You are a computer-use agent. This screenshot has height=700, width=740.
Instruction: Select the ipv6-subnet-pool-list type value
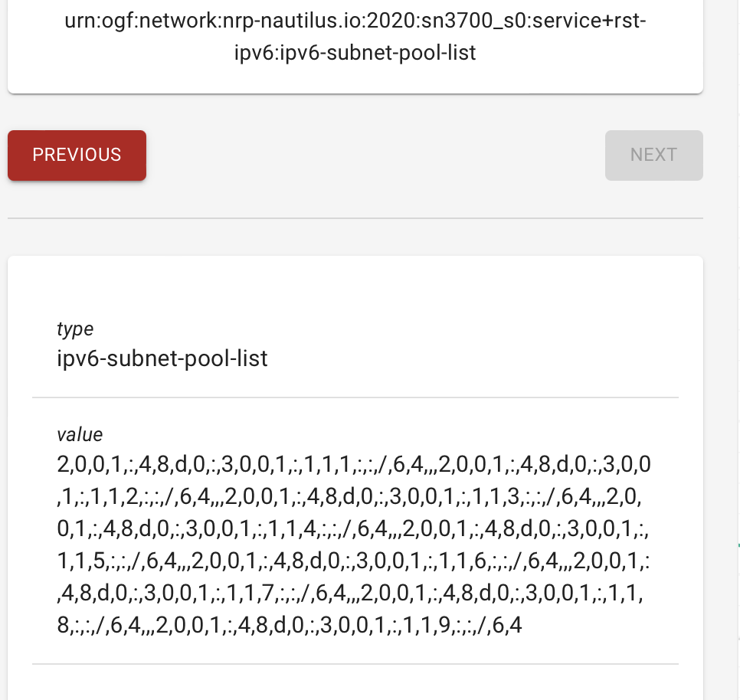coord(162,358)
